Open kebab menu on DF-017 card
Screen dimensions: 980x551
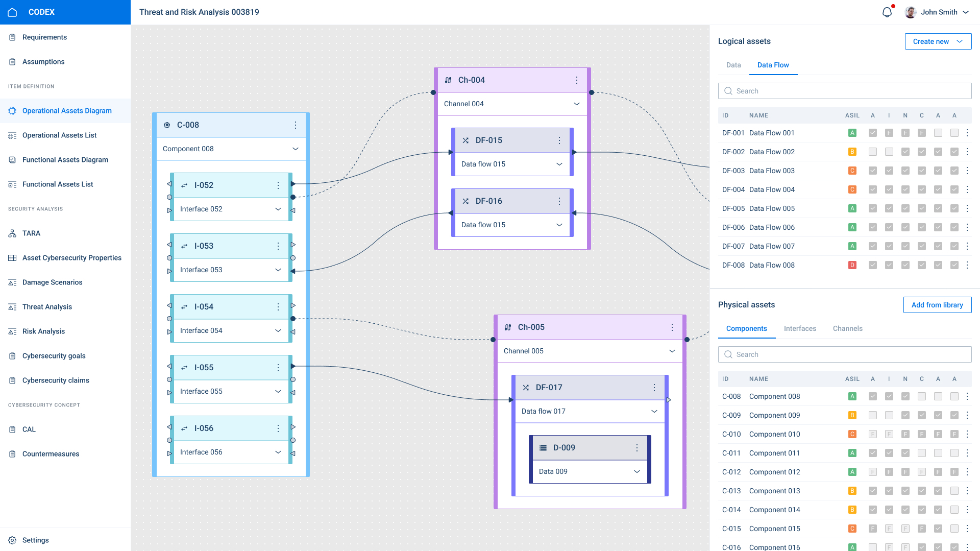tap(654, 388)
